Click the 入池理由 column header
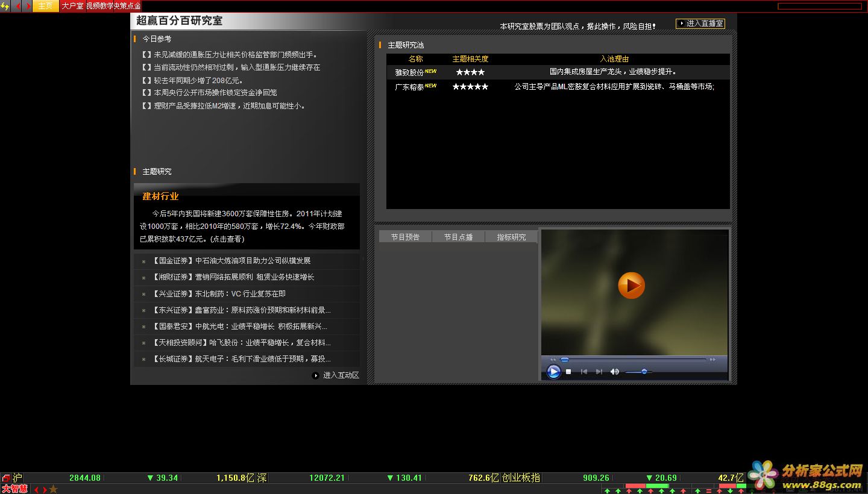The image size is (868, 494). coord(614,59)
